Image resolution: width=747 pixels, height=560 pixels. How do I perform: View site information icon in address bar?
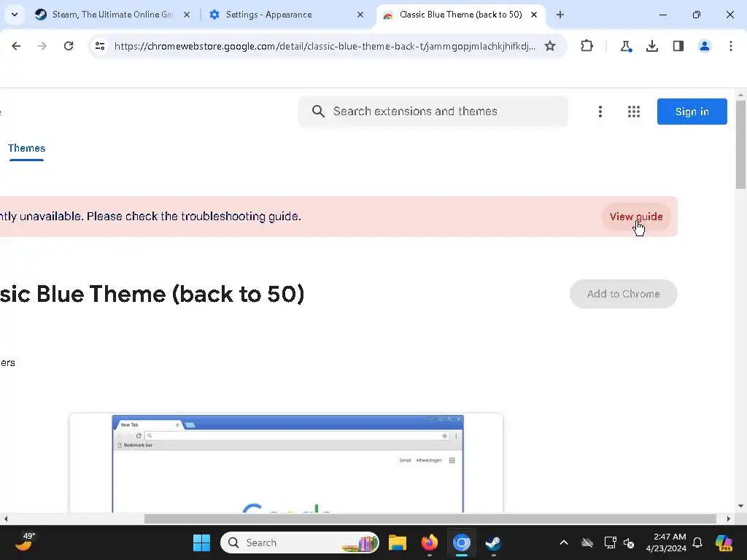click(x=100, y=46)
